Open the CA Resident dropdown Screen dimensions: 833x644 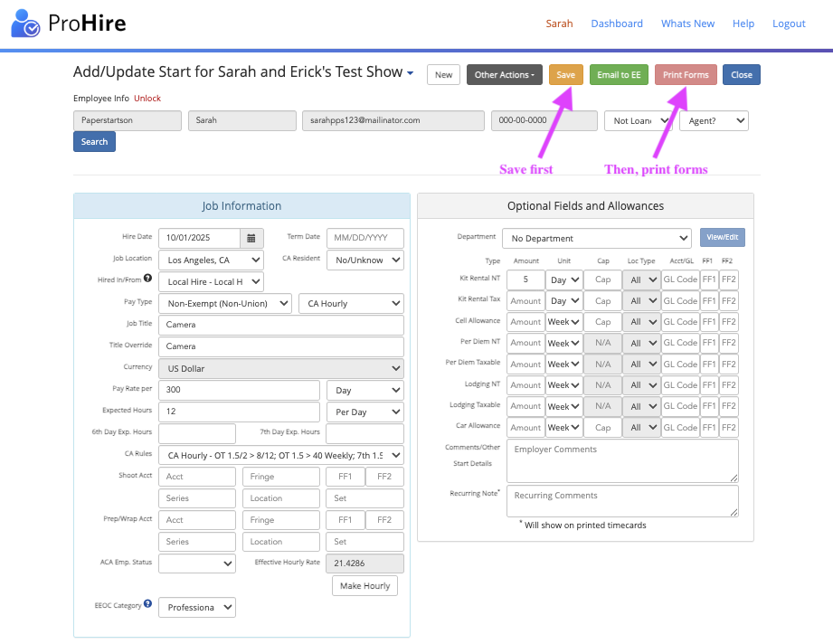[x=365, y=260]
